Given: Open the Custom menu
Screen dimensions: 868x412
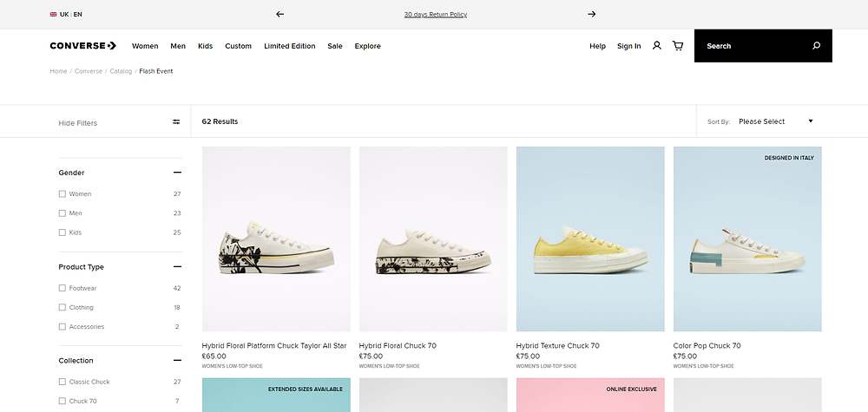Looking at the screenshot, I should point(238,46).
